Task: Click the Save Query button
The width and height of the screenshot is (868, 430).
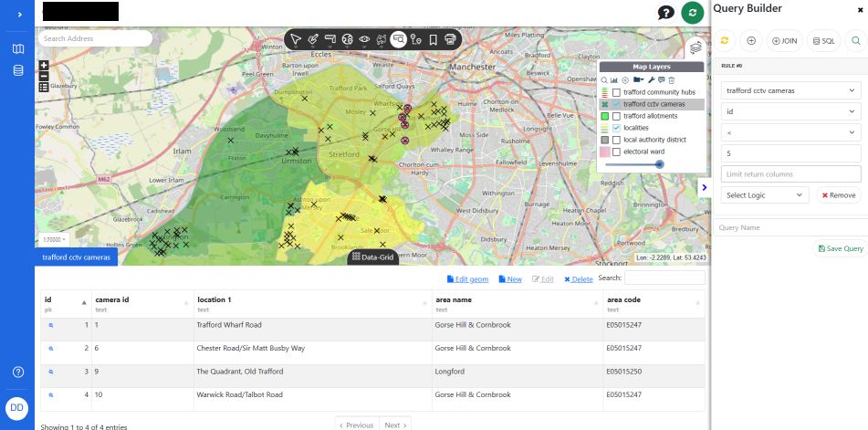Action: click(x=839, y=248)
